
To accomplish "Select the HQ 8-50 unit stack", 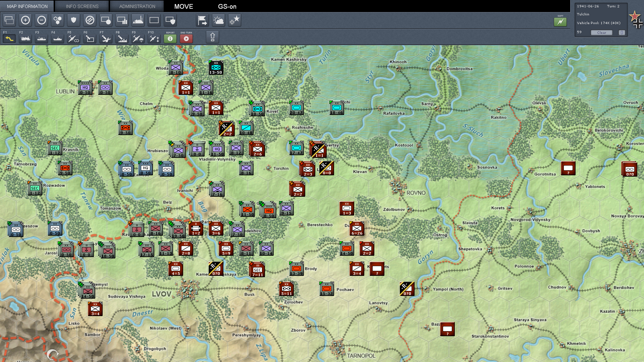I will pyautogui.click(x=269, y=211).
